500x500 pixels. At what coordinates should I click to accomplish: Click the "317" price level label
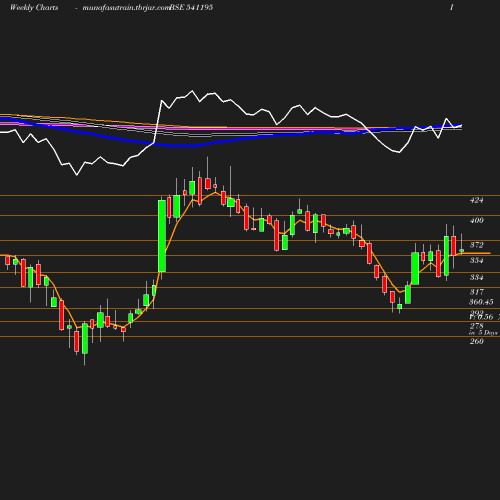point(476,292)
